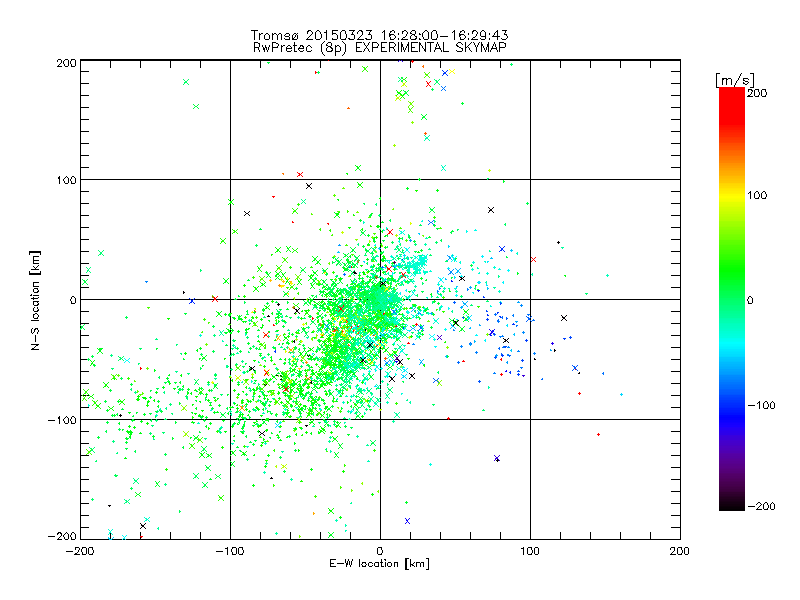Select the subtitle 'RwPretec (8p) EXPERIMENTAL SKYMAP'
The image size is (800, 600).
(x=380, y=48)
